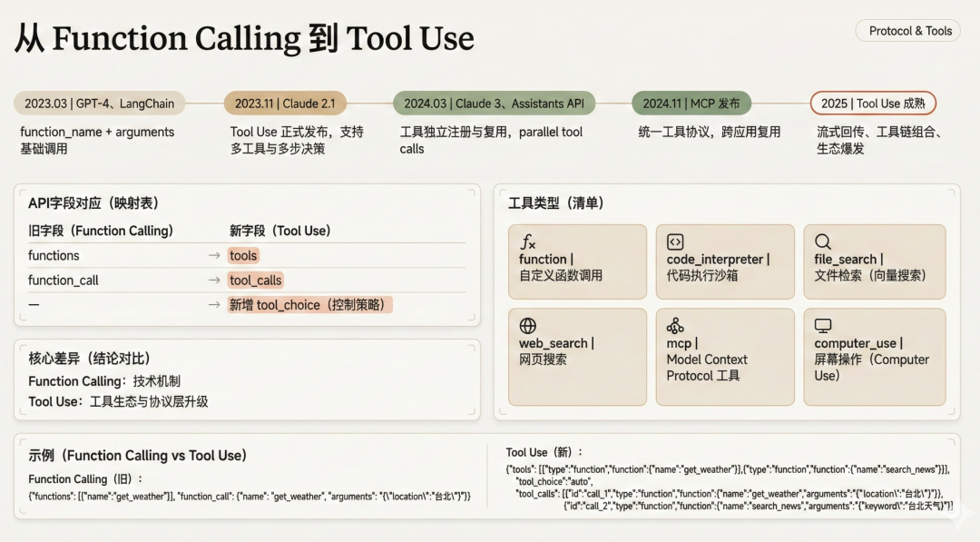Image resolution: width=980 pixels, height=542 pixels.
Task: Click the 新增 tool_choice（控制策略）highlight
Action: click(309, 304)
